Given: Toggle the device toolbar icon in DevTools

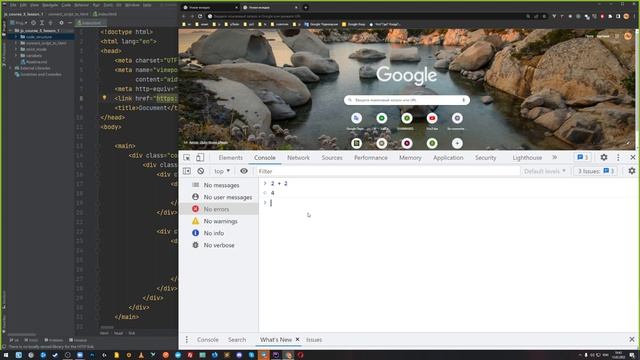Looking at the screenshot, I should pos(200,158).
